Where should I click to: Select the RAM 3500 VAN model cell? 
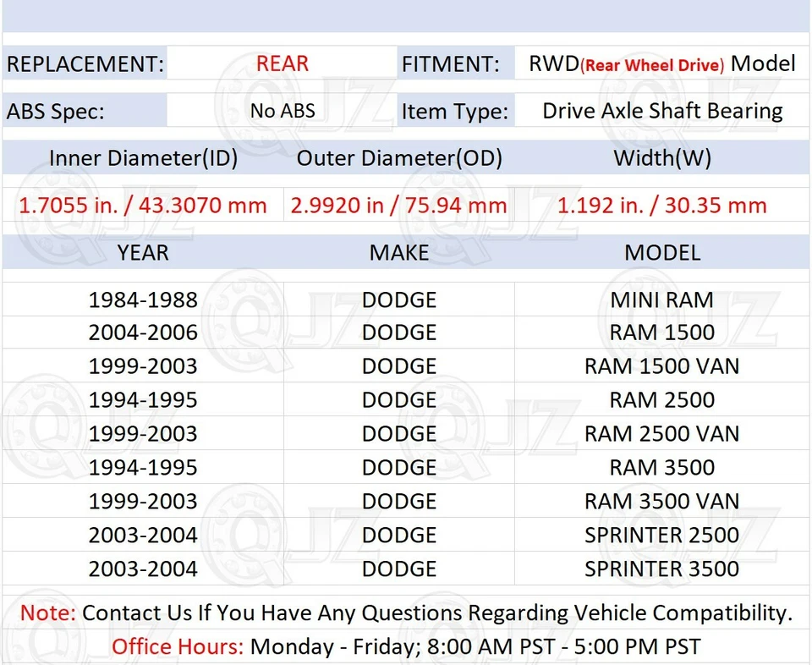[661, 501]
